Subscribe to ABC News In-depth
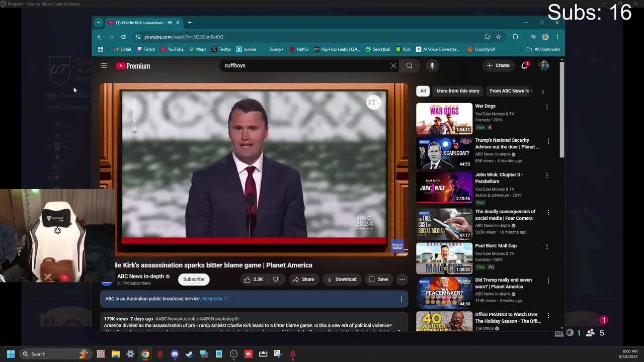 point(194,280)
